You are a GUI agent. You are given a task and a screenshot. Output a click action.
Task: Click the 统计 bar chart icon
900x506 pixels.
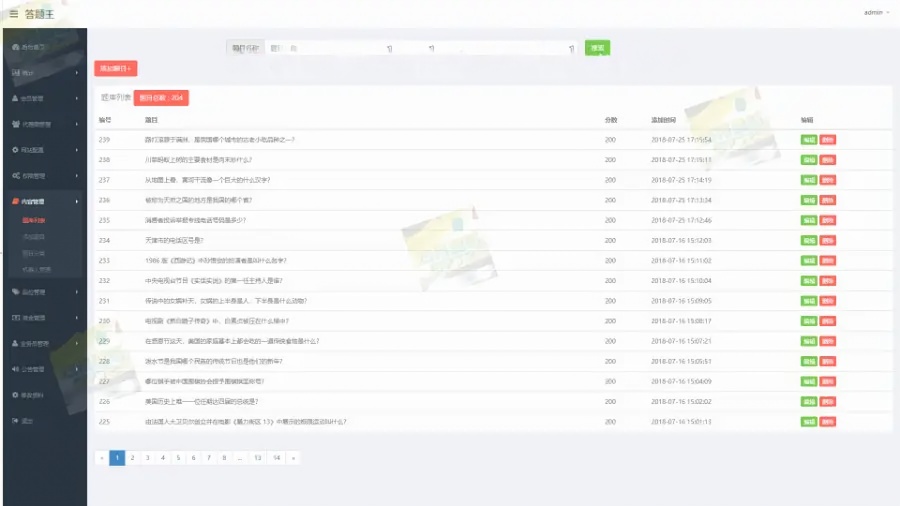point(15,72)
